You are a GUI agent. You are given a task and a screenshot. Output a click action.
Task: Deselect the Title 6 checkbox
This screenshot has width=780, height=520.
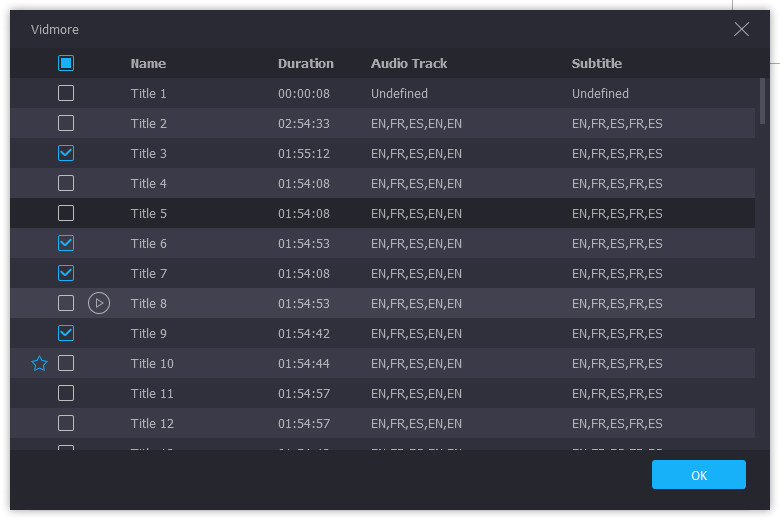(x=66, y=243)
